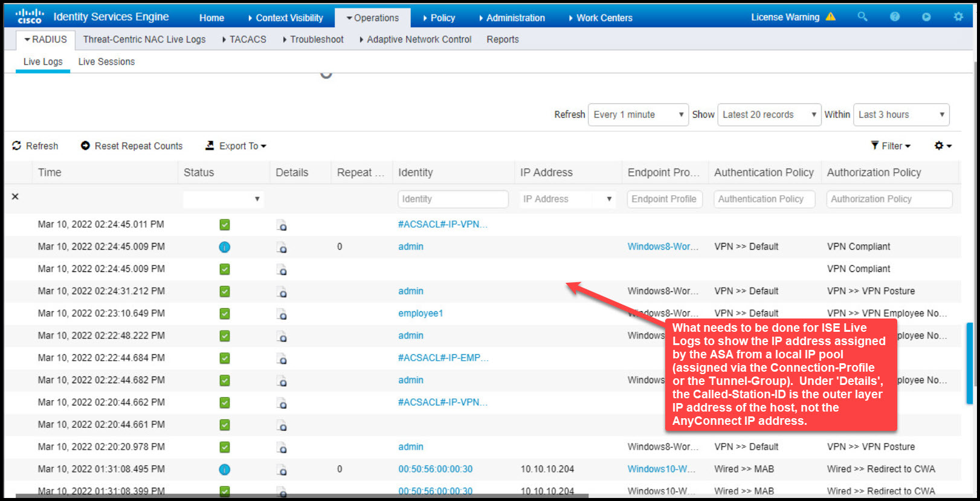Open the #ACSACL#-IP-EMP identity link

443,358
